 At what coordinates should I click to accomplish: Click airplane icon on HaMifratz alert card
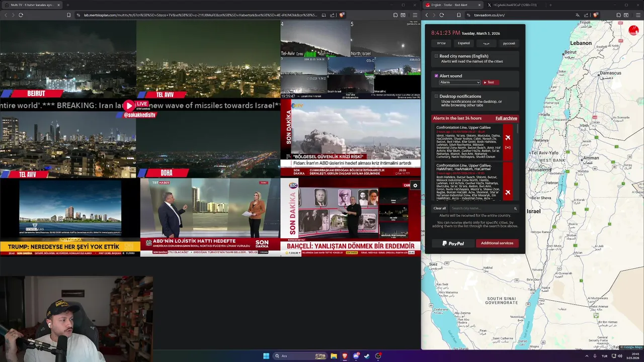pyautogui.click(x=508, y=192)
